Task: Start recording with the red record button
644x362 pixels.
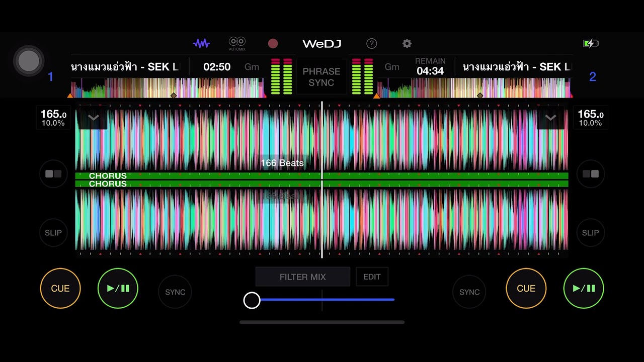Action: click(x=273, y=44)
